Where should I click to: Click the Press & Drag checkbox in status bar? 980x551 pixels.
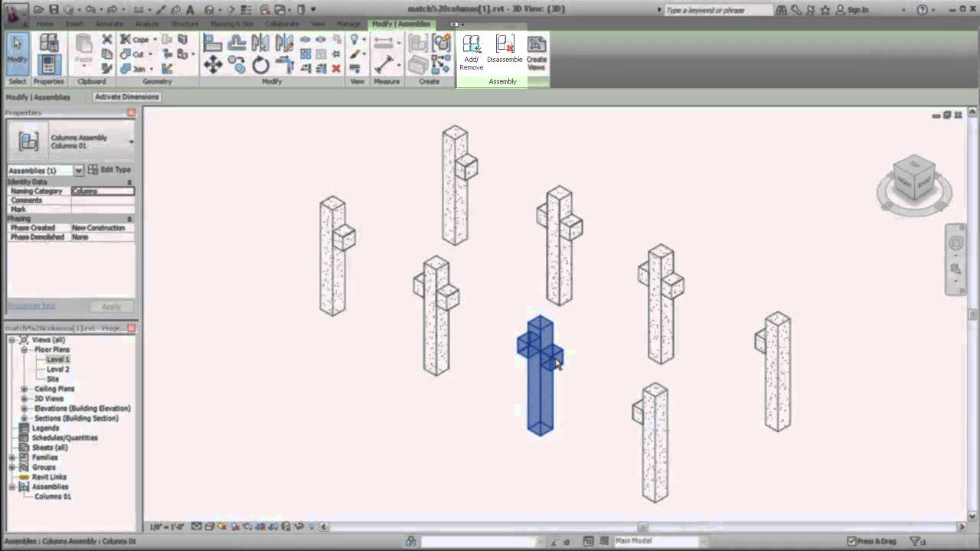click(x=850, y=540)
